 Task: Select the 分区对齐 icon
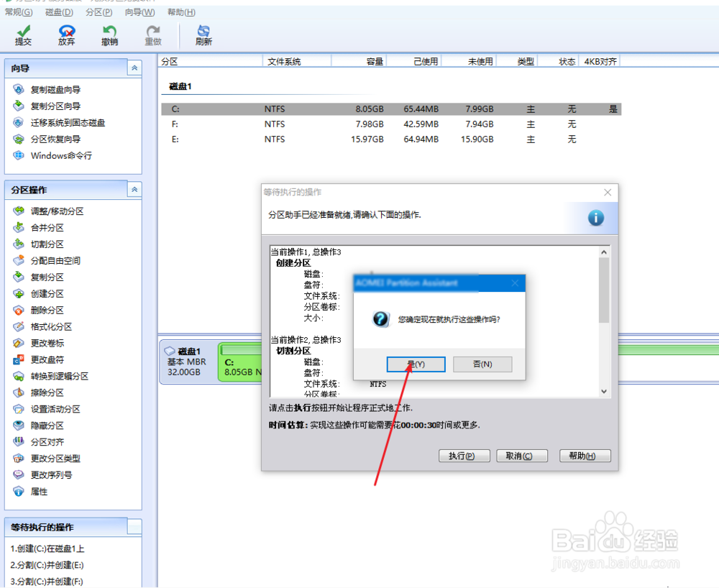(19, 442)
